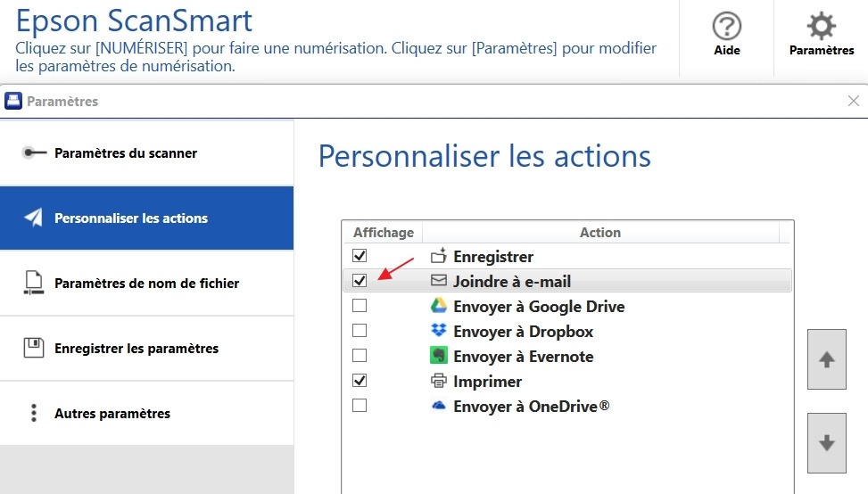This screenshot has width=868, height=494.
Task: Open Enregistrer les paramètres section
Action: [x=146, y=349]
